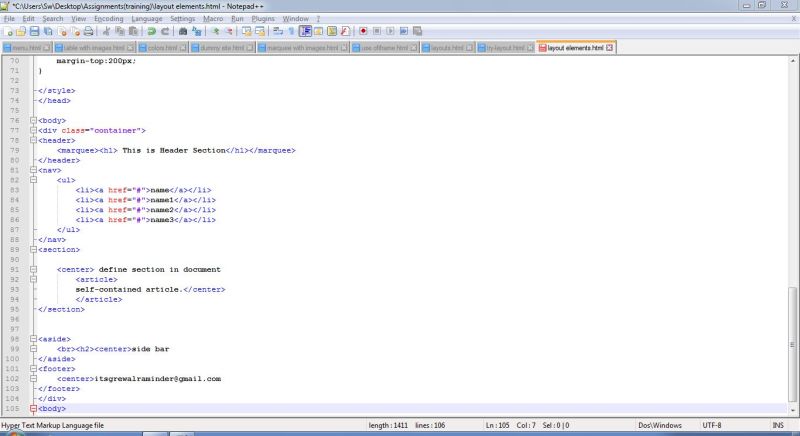Create a new document with New icon
The image size is (800, 436).
pos(8,32)
